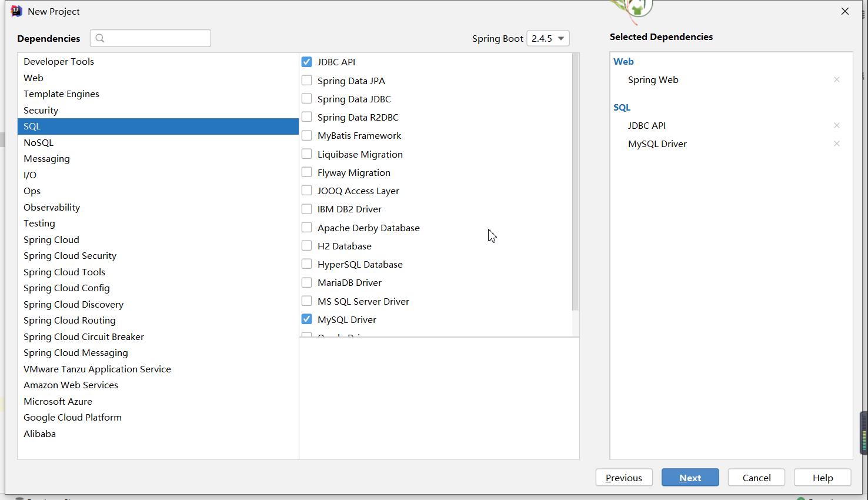The image size is (868, 500).
Task: Select the Messaging category
Action: (x=158, y=158)
